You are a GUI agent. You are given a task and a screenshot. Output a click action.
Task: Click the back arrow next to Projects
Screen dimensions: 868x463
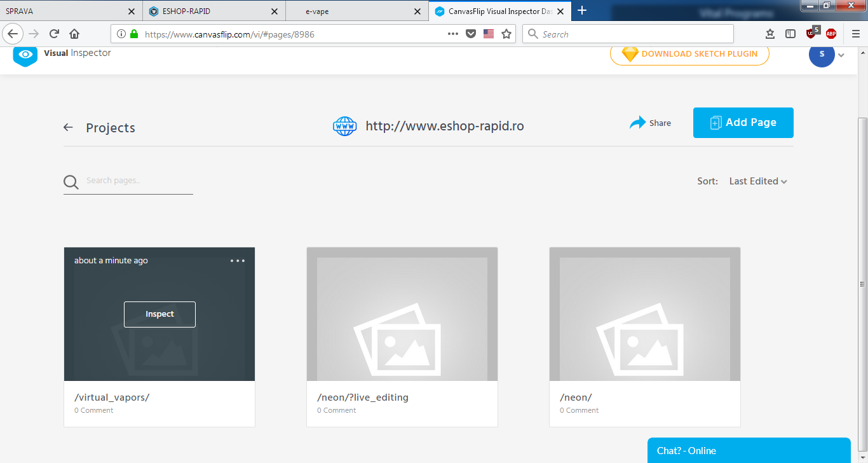(x=68, y=127)
